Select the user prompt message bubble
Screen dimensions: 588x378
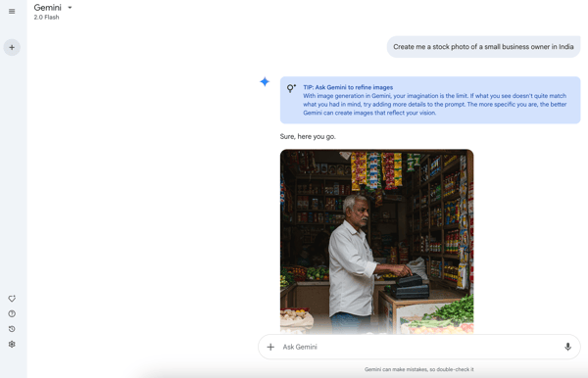(x=483, y=47)
